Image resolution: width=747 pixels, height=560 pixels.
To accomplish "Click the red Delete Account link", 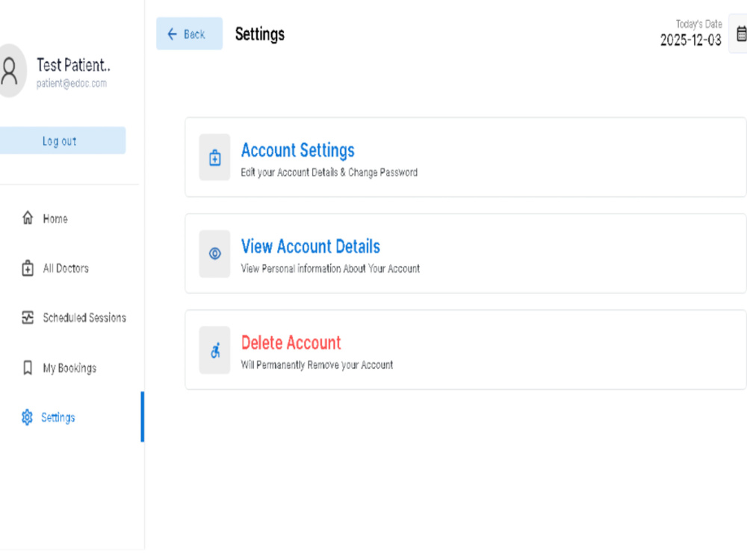I will tap(291, 343).
